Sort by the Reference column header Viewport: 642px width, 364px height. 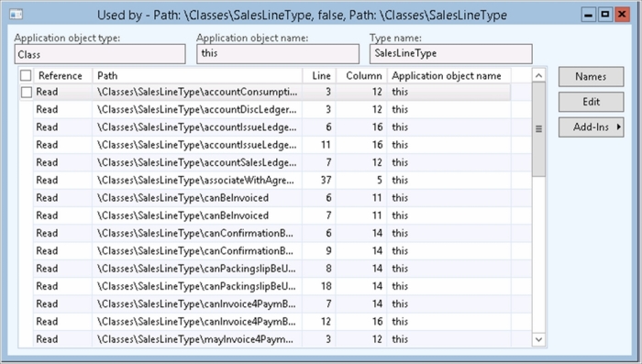pyautogui.click(x=62, y=76)
